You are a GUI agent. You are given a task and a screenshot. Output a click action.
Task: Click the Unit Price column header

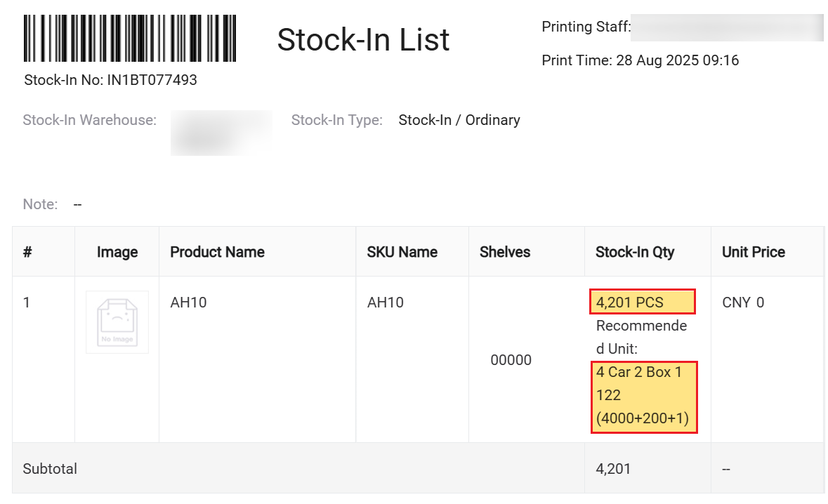click(753, 252)
